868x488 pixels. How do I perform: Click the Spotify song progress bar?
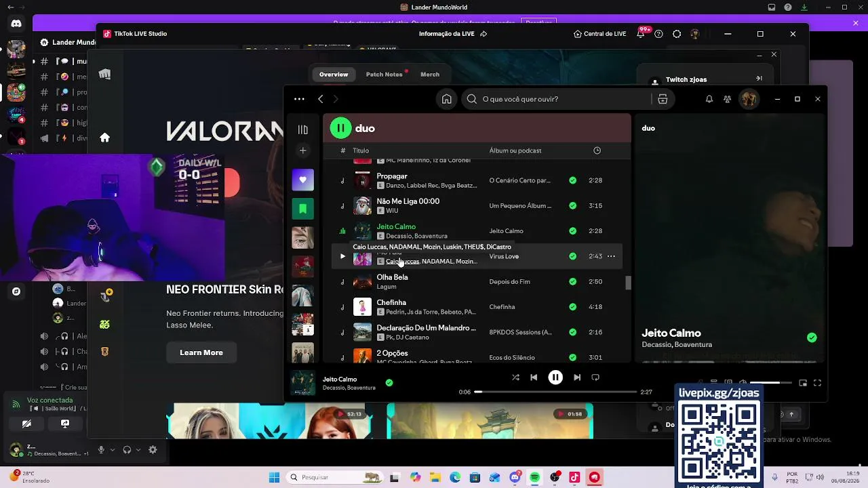pyautogui.click(x=555, y=392)
